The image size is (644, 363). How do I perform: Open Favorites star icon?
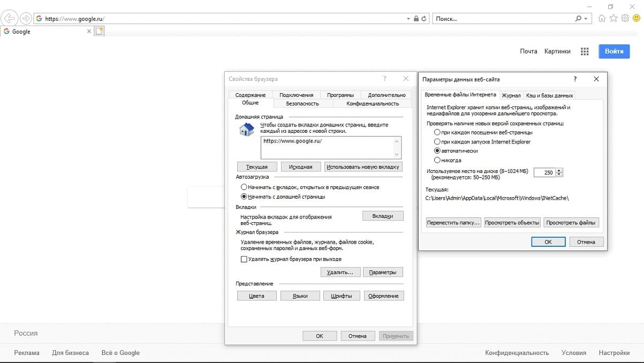pyautogui.click(x=613, y=19)
